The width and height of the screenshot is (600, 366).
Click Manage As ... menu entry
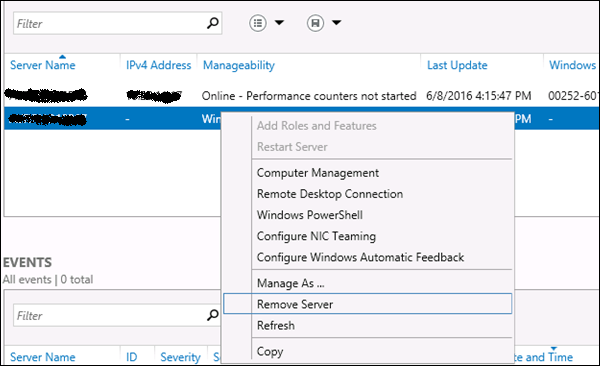pos(290,283)
